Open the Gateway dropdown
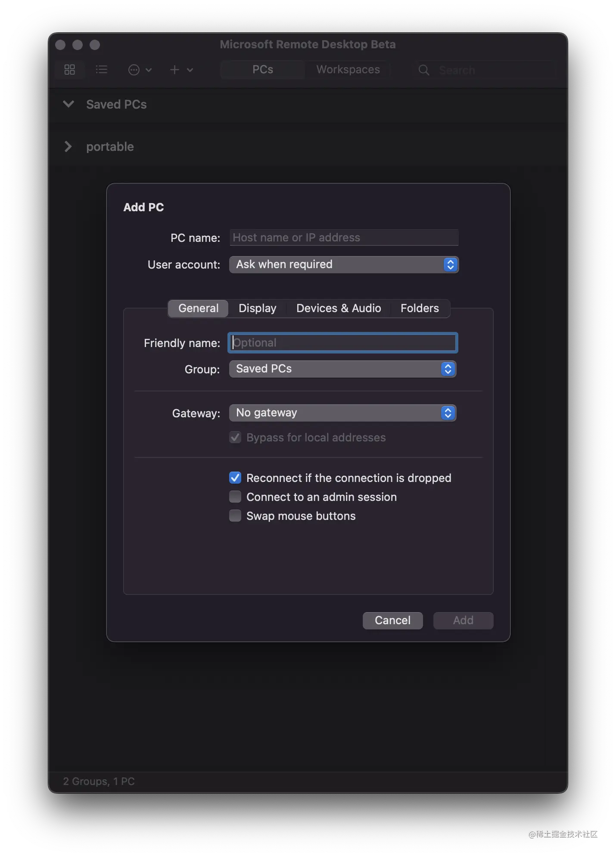Viewport: 616px width, 857px height. (342, 413)
